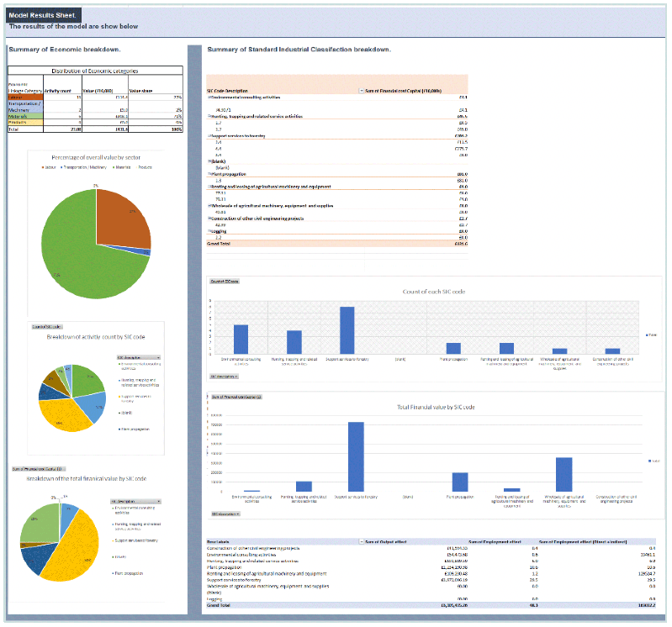Click the Count of each SIC code chart title
Image resolution: width=672 pixels, height=627 pixels.
coord(434,292)
